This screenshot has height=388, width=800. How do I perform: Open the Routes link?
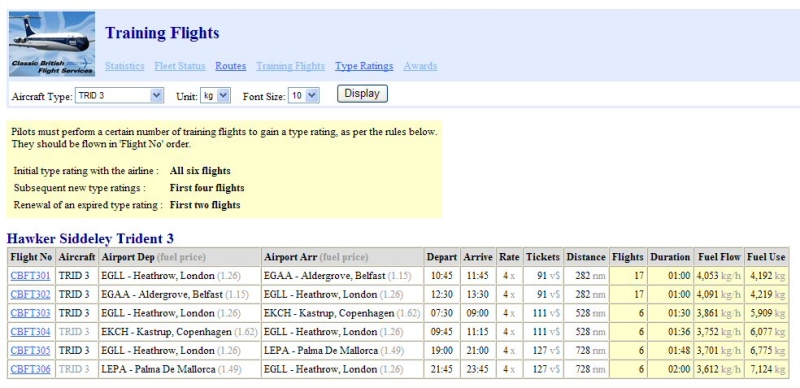click(x=231, y=66)
